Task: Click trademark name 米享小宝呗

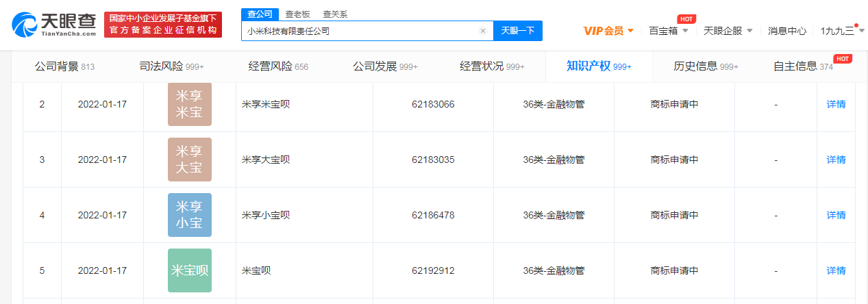Action: coord(266,215)
